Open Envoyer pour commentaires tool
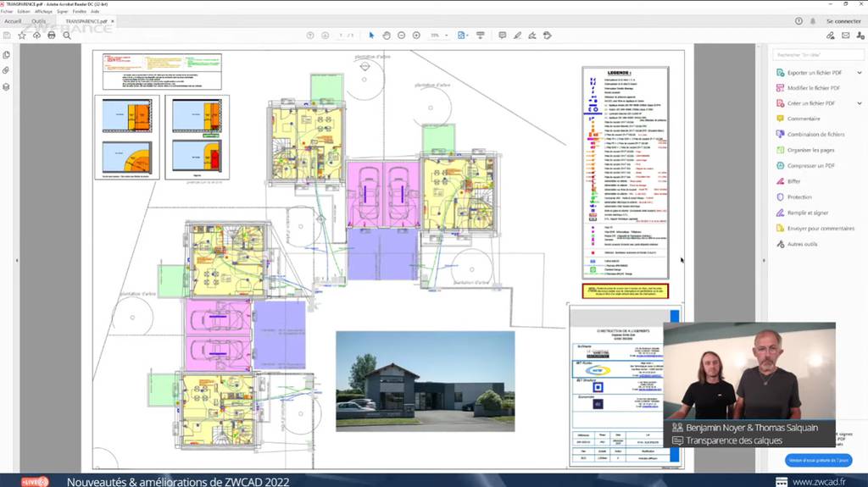This screenshot has height=487, width=868. (815, 229)
